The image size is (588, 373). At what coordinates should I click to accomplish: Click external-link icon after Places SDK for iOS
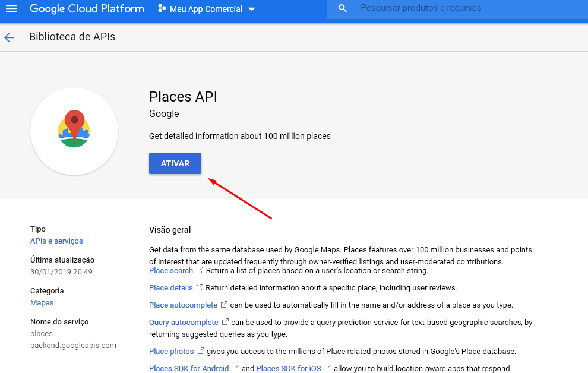coord(328,368)
